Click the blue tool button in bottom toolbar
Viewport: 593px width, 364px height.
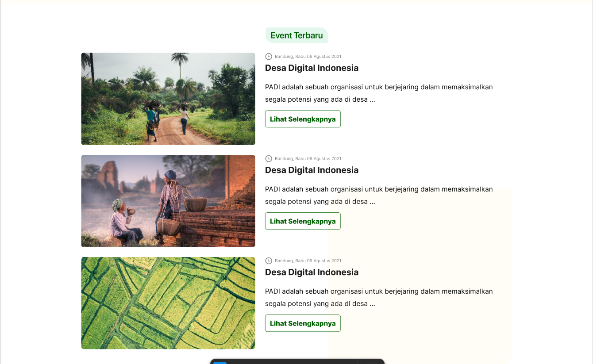pos(220,362)
